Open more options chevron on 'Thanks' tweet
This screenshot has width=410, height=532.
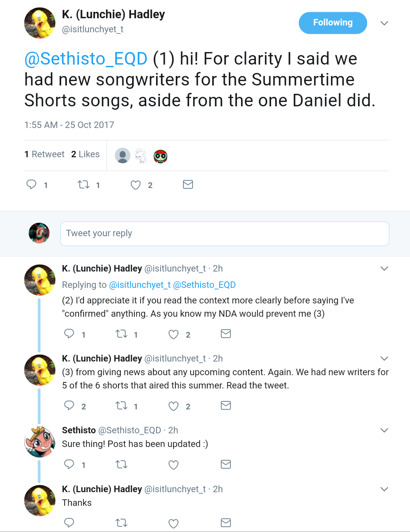coord(384,489)
